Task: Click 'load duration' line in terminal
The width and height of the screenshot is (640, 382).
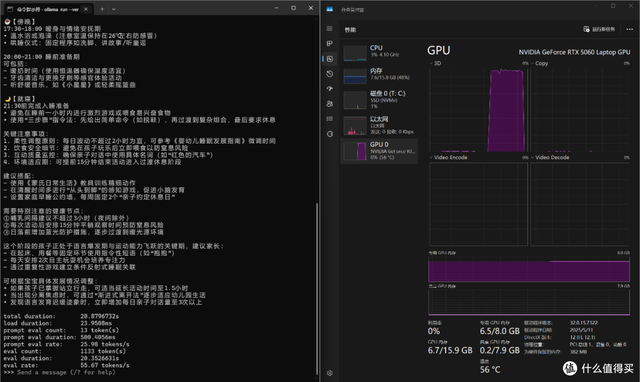Action: [58, 323]
